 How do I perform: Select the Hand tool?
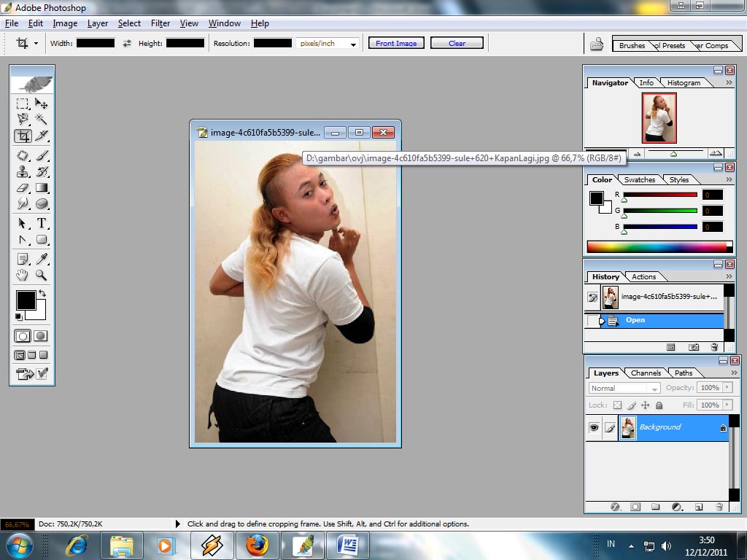click(x=23, y=276)
